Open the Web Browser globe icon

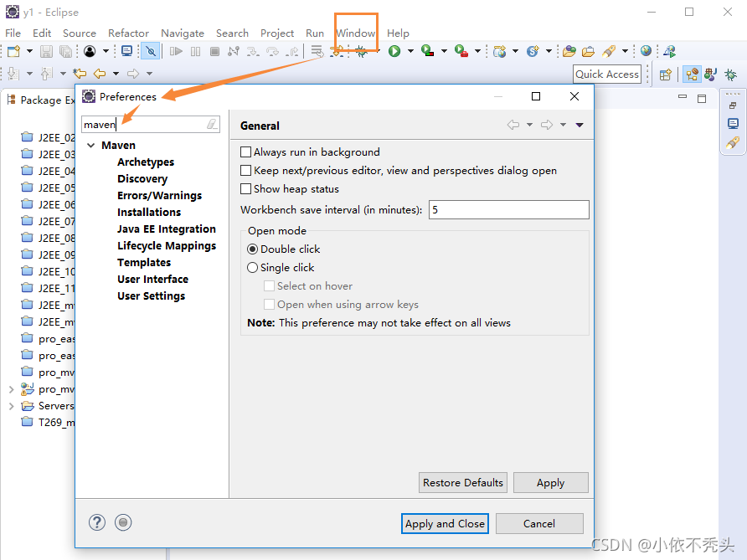tap(646, 51)
